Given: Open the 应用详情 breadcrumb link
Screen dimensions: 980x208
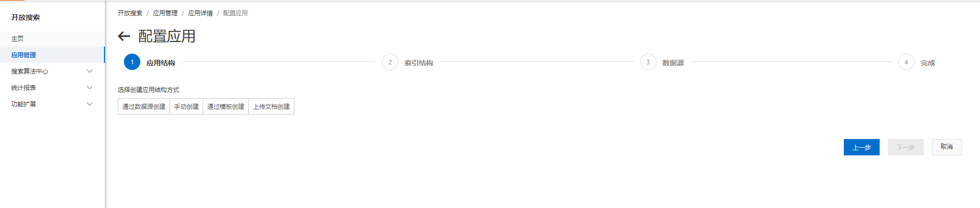Looking at the screenshot, I should click(200, 13).
